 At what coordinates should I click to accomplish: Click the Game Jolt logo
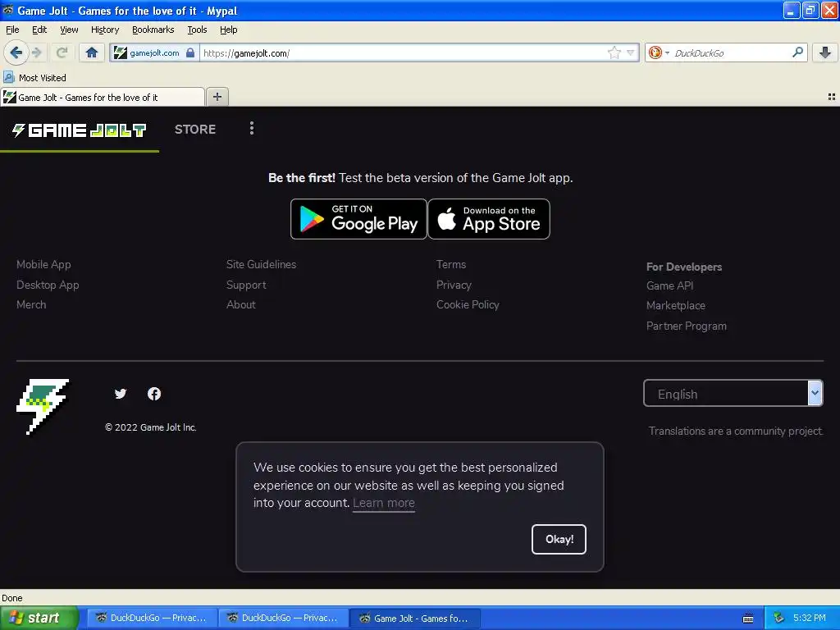(x=80, y=130)
